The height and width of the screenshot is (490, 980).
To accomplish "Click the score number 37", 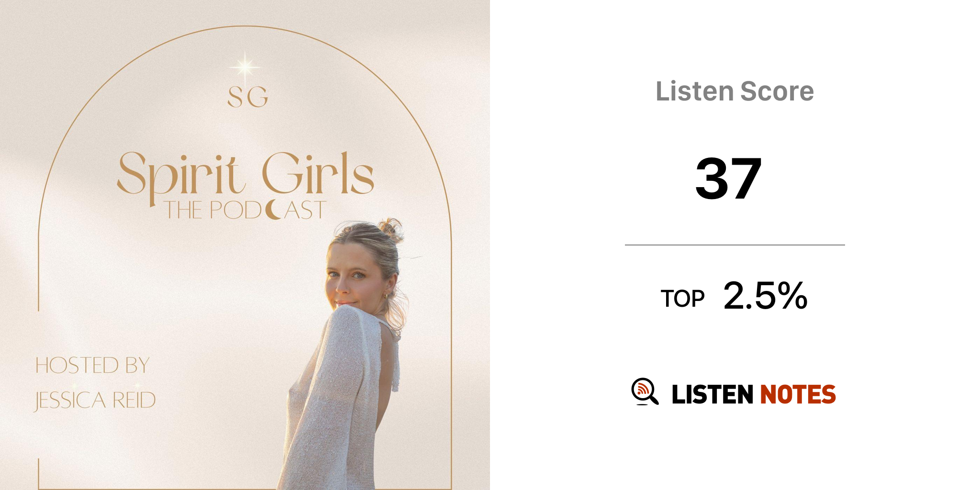I will [728, 179].
